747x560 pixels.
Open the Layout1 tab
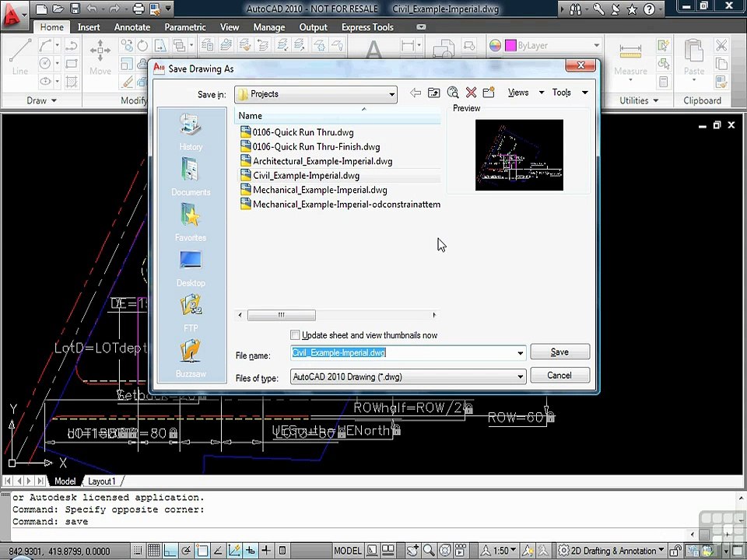tap(101, 481)
